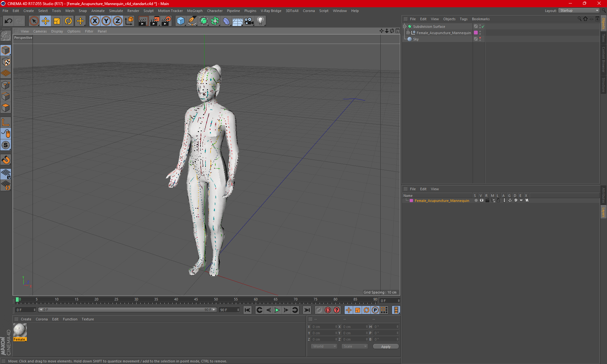
Task: Open material manager Texture menu
Action: coord(88,319)
